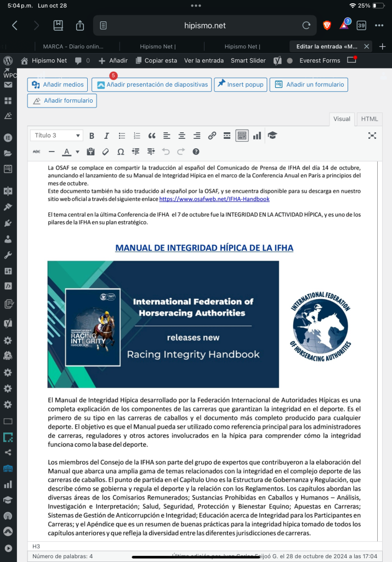Screen dimensions: 392x562
Task: Open a new browser tab with plus
Action: click(382, 47)
